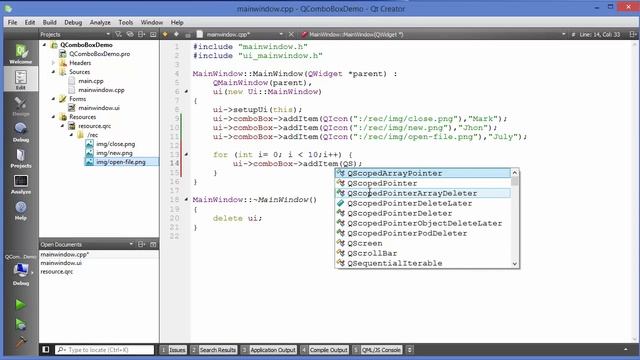
Task: Split the editor view
Action: [x=633, y=34]
